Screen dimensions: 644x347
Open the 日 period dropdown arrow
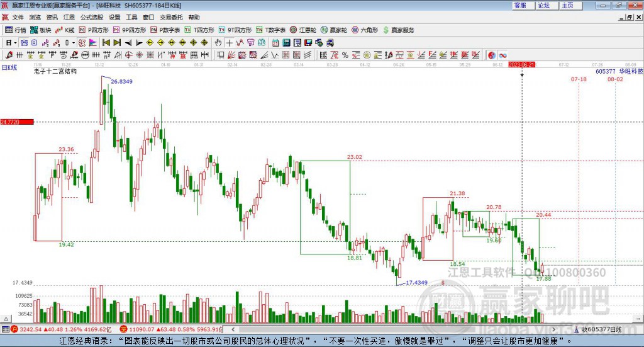point(15,43)
